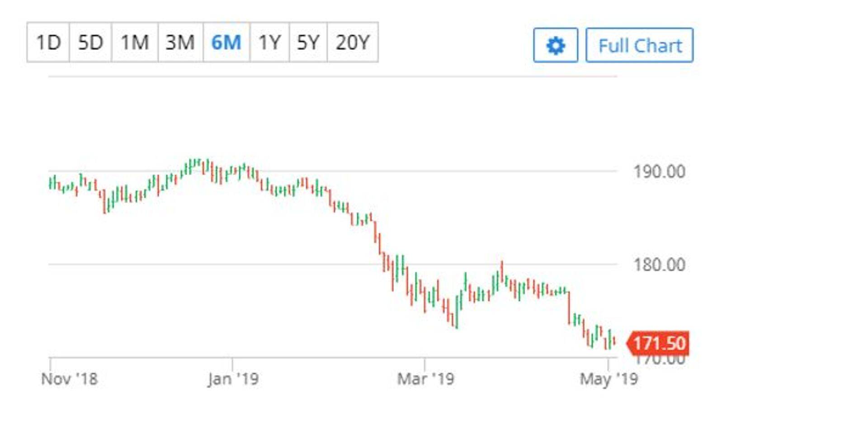Image resolution: width=868 pixels, height=422 pixels.
Task: Open chart settings gear icon
Action: click(555, 45)
